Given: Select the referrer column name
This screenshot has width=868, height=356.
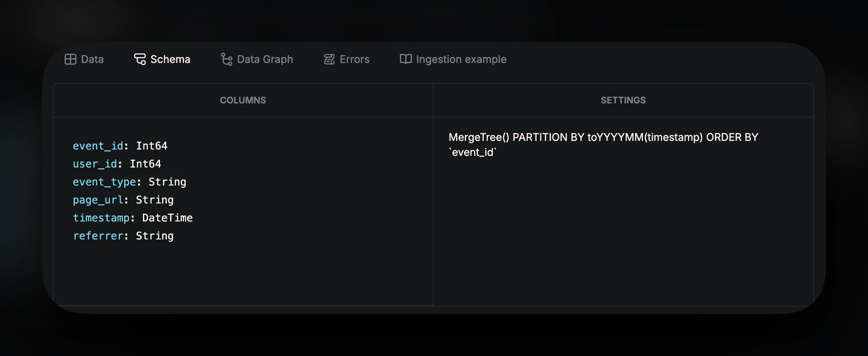Looking at the screenshot, I should click(98, 236).
